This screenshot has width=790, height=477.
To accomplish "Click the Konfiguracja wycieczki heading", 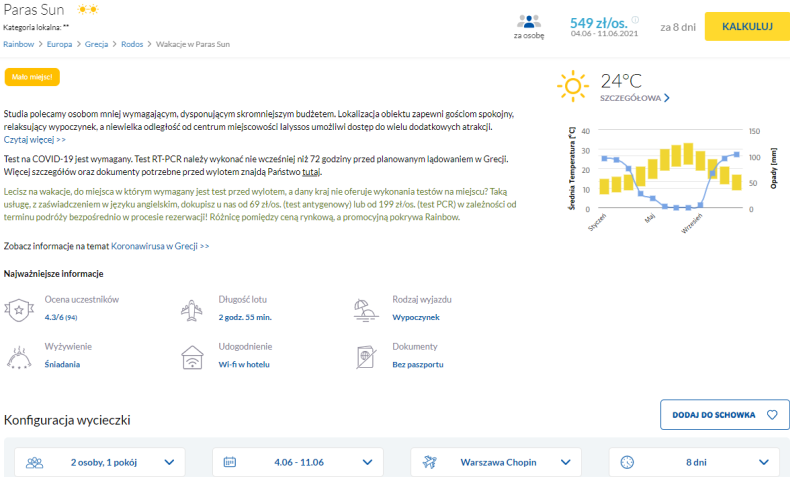I will [67, 420].
